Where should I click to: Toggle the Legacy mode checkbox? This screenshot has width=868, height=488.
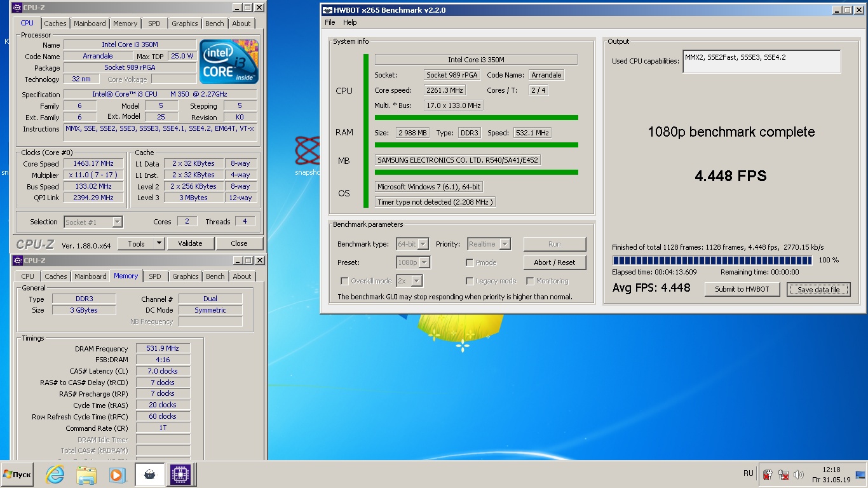470,281
